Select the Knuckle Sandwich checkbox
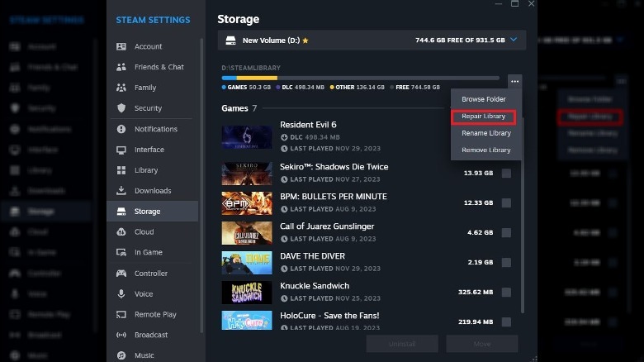 pos(506,292)
